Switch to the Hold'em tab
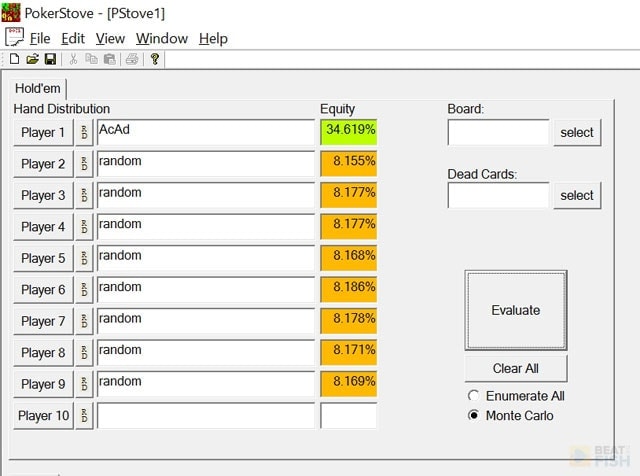 pos(38,88)
